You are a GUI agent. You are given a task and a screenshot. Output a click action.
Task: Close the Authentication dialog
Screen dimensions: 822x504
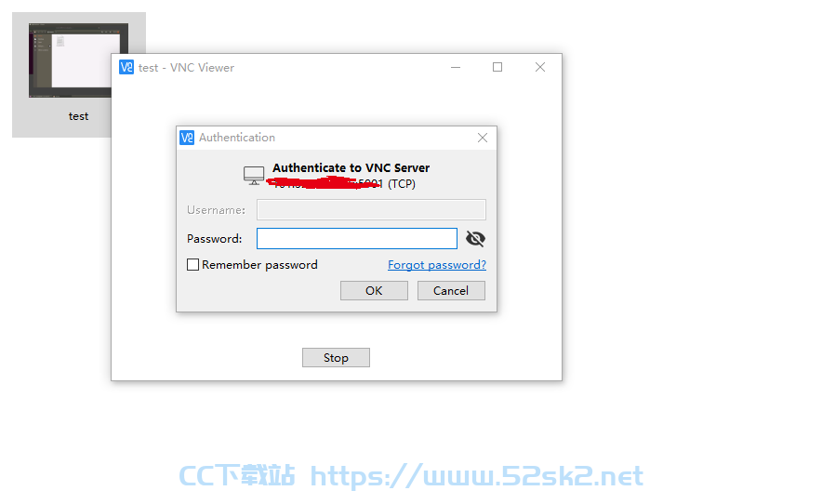483,138
